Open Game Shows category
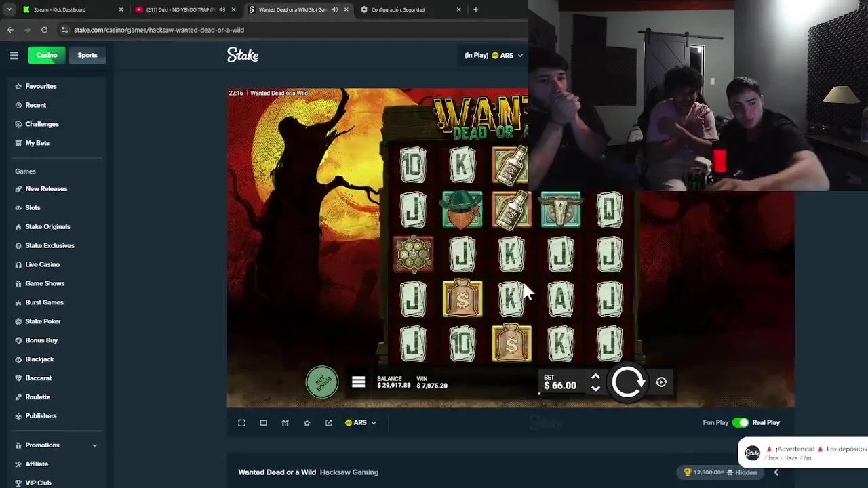This screenshot has height=488, width=868. [x=45, y=283]
